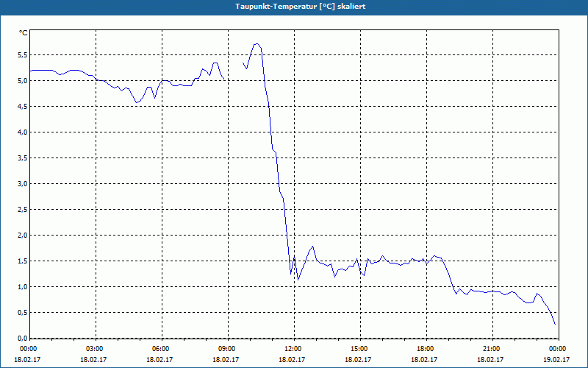Click the 15:00 time axis label

[360, 349]
